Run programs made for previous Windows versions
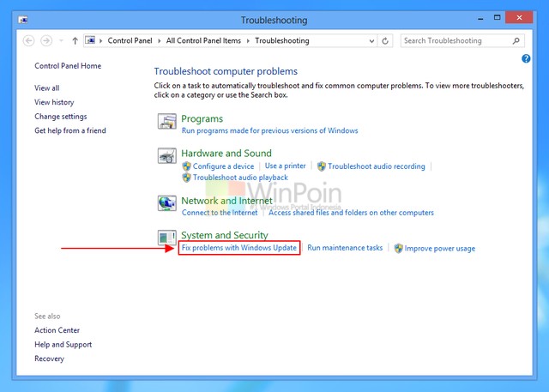The width and height of the screenshot is (549, 392). (x=269, y=130)
